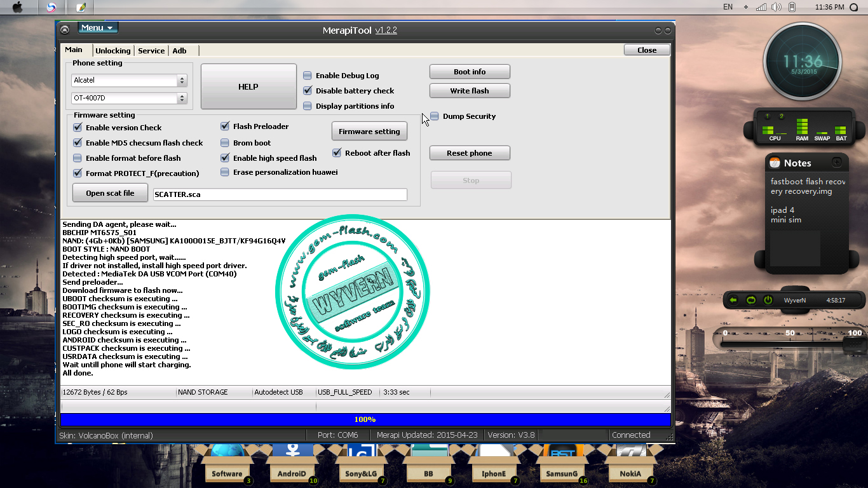Click the 11:36 PM clock in top bar
The image size is (868, 488).
point(829,7)
